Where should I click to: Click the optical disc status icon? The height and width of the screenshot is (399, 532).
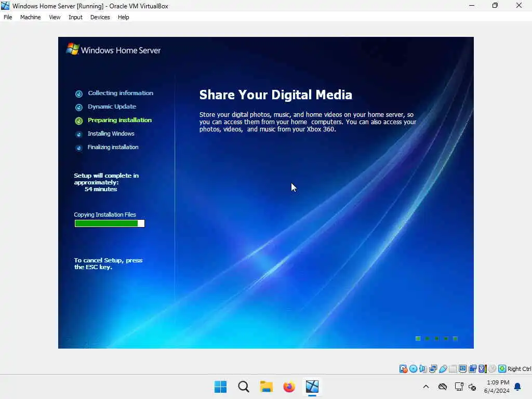[x=413, y=369]
